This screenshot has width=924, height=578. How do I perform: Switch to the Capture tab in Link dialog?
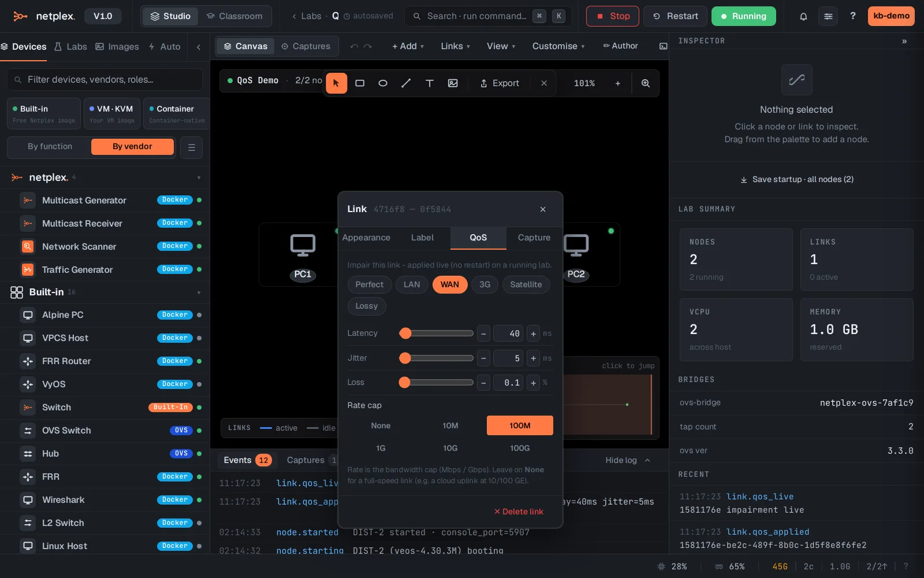pos(534,238)
